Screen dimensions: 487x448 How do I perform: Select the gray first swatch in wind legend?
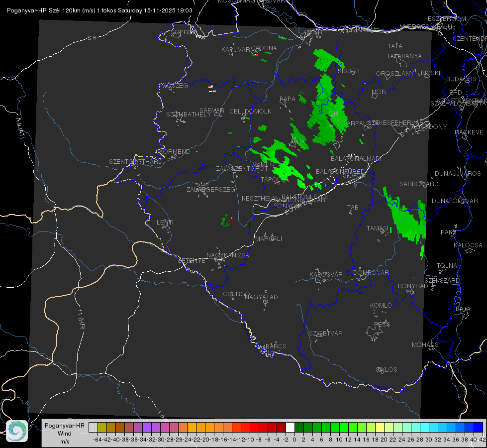(93, 427)
